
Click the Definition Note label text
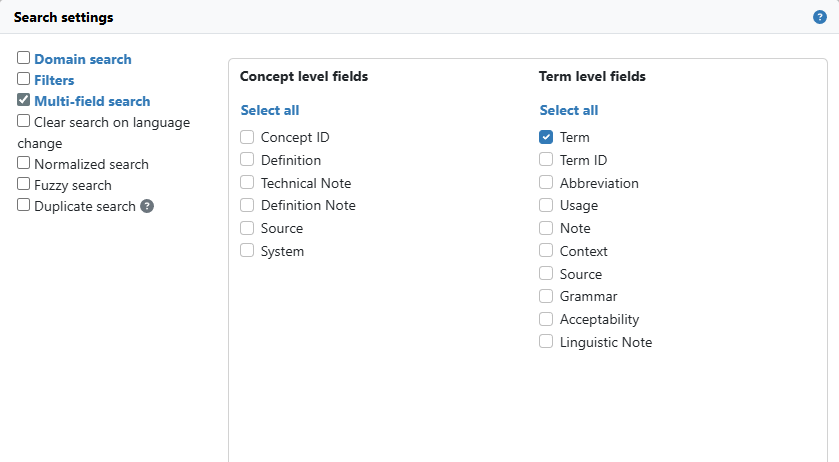click(308, 206)
